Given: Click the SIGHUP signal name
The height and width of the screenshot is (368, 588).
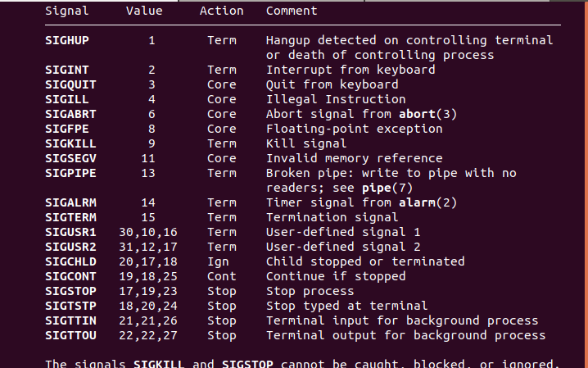Looking at the screenshot, I should click(x=67, y=40).
